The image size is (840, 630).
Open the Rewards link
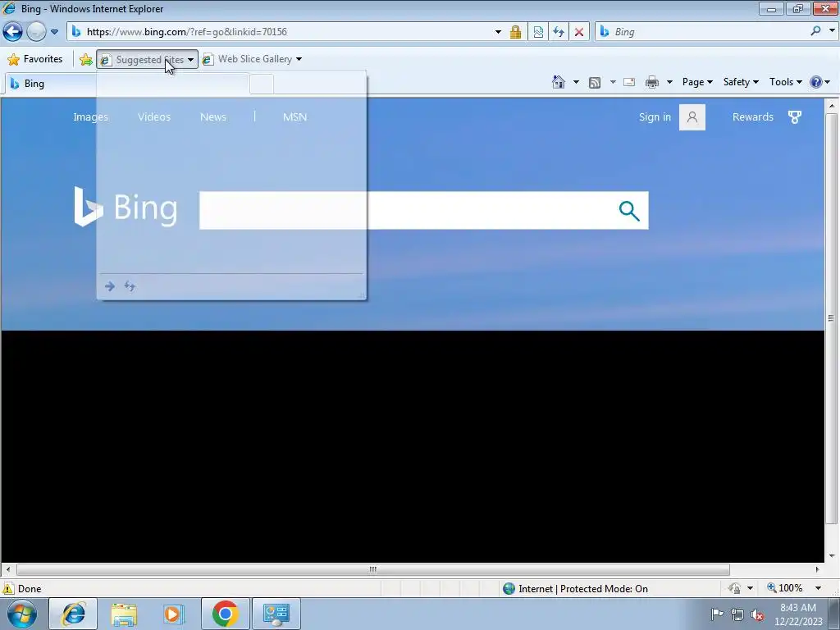pos(753,116)
